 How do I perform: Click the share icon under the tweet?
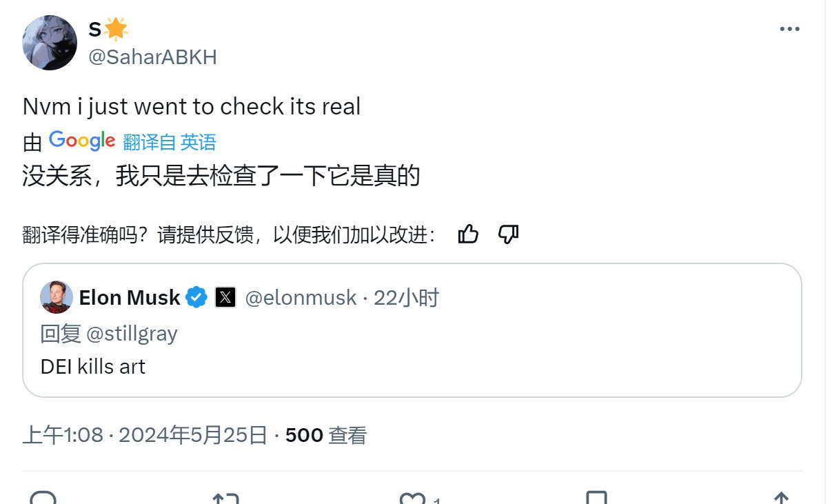point(780,498)
